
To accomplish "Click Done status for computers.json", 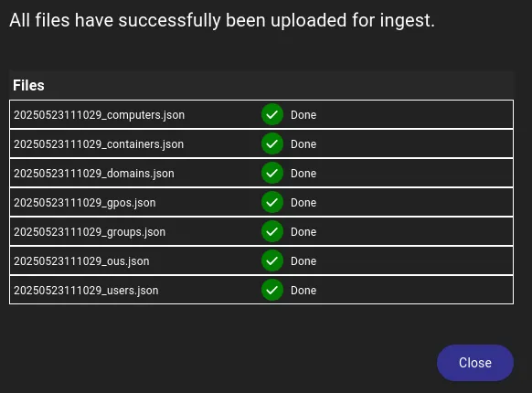I will [303, 115].
